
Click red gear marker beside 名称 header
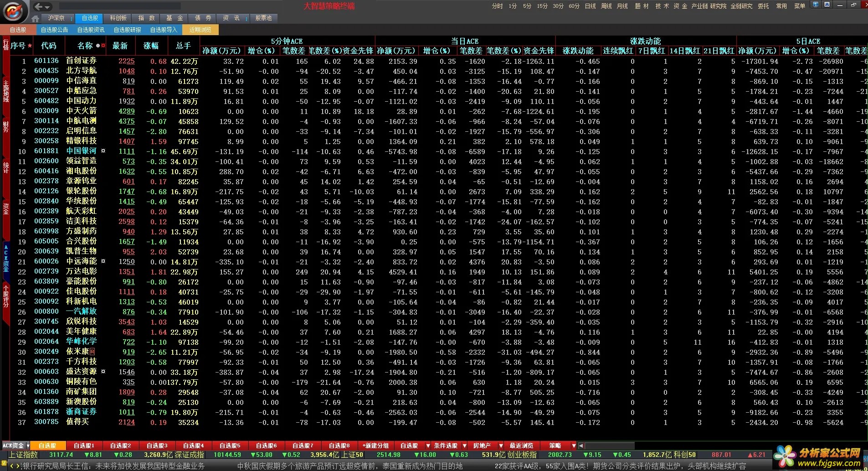[x=103, y=46]
